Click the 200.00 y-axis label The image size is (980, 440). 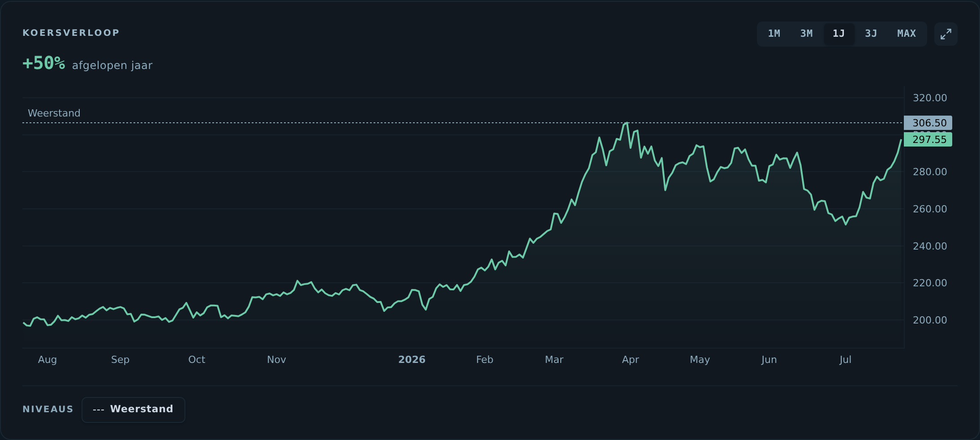pos(930,320)
